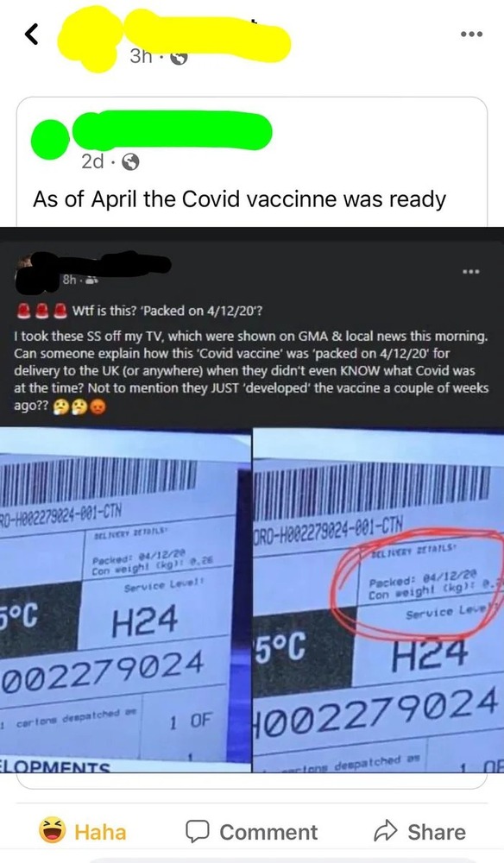The image size is (504, 863).
Task: Tap the Share button label
Action: coord(437,832)
